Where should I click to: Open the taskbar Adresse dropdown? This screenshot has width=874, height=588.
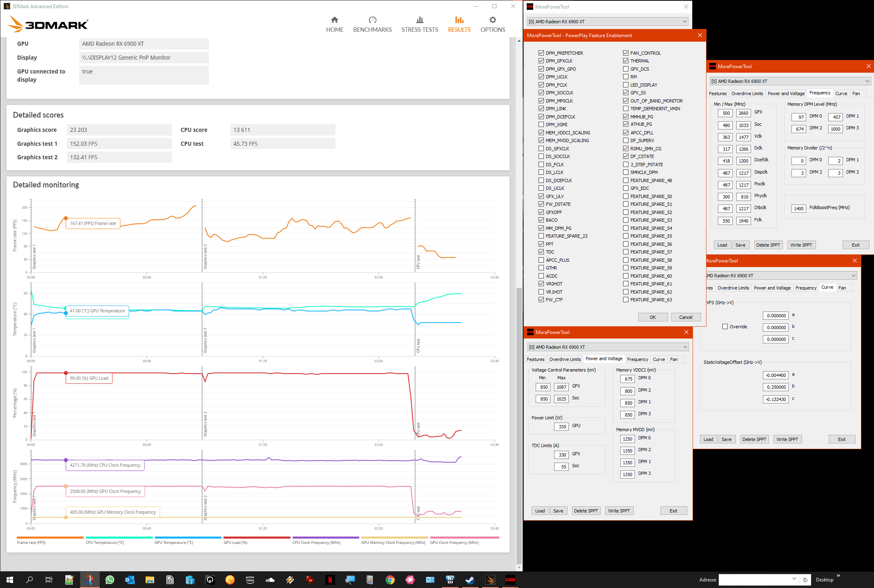coord(794,579)
